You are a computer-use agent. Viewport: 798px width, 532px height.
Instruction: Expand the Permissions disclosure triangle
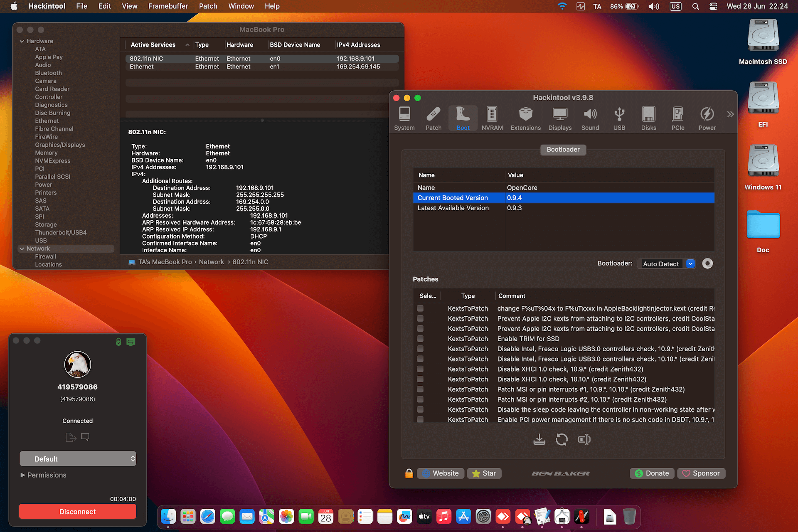[x=23, y=475]
